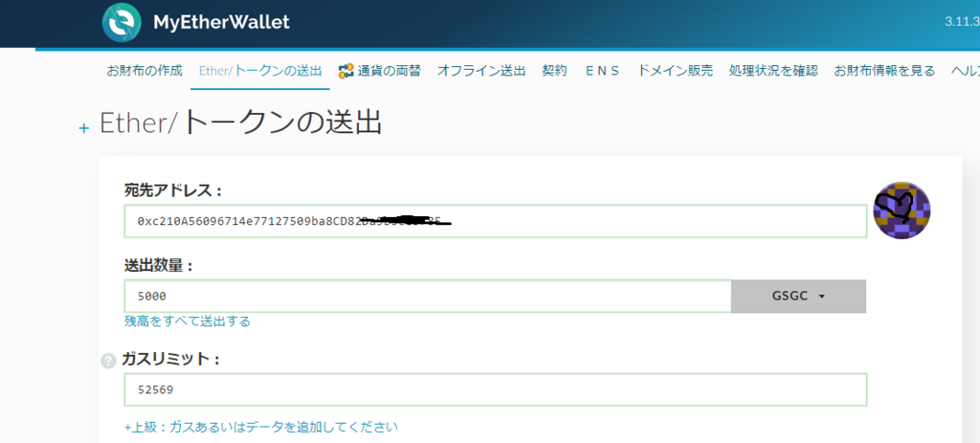This screenshot has width=980, height=443.
Task: Click the 送出数量 label
Action: [x=160, y=266]
